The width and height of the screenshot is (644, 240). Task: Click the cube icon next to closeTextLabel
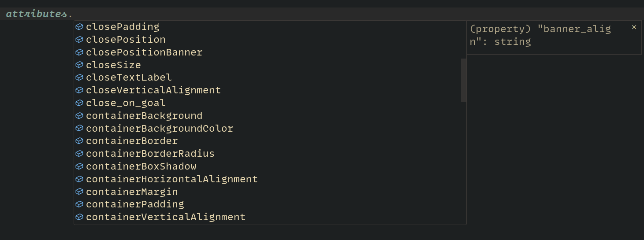(x=79, y=78)
